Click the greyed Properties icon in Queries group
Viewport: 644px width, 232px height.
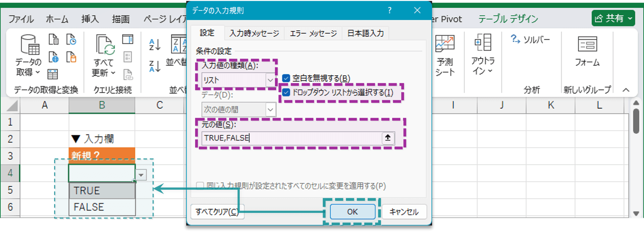click(x=128, y=57)
